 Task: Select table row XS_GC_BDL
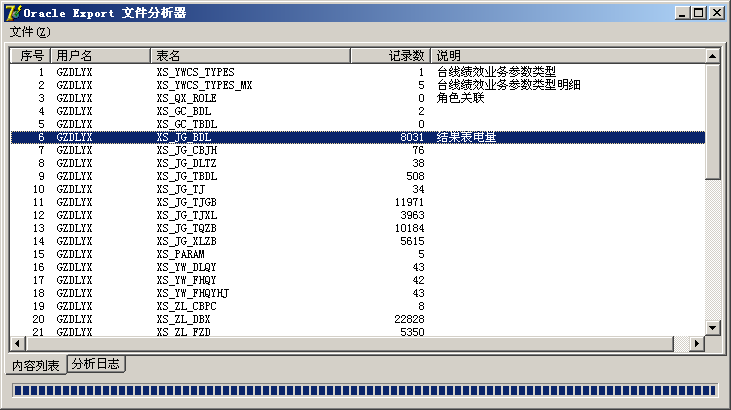(x=358, y=111)
